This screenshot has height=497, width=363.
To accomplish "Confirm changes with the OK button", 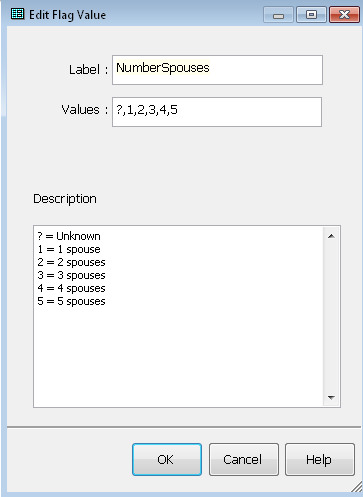I will tap(167, 459).
